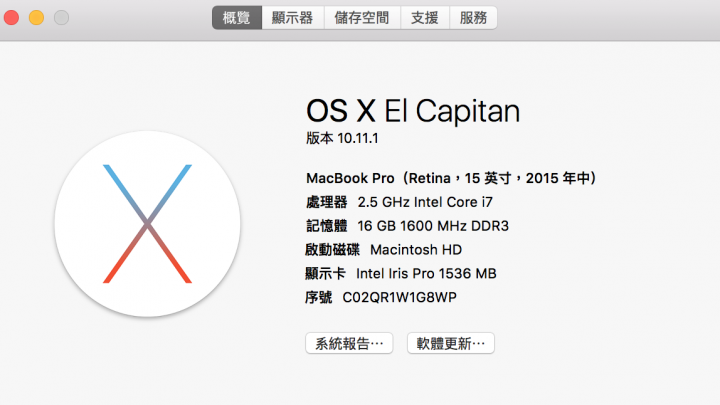Click the OS X El Capitan logo
Screen dimensions: 720x405
(x=147, y=224)
